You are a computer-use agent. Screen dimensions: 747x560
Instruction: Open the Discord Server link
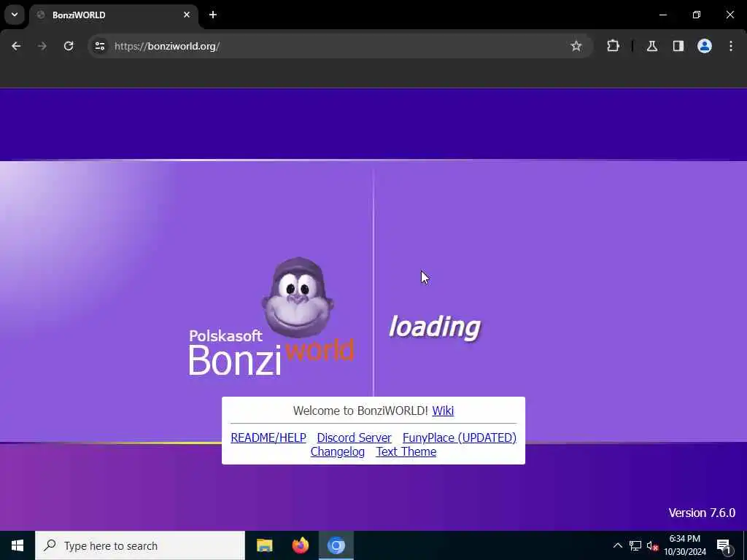pyautogui.click(x=354, y=437)
